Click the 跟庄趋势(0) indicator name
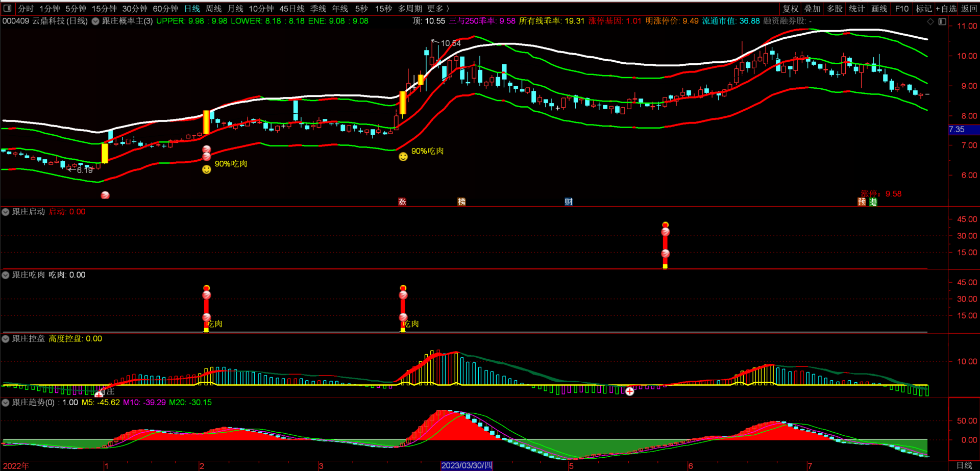This screenshot has width=980, height=471. pos(33,403)
